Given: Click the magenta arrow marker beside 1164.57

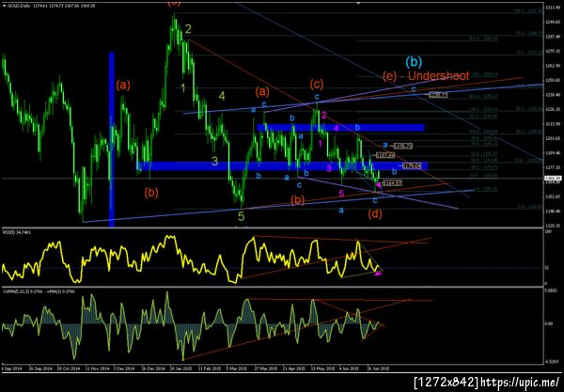Looking at the screenshot, I should pos(379,184).
